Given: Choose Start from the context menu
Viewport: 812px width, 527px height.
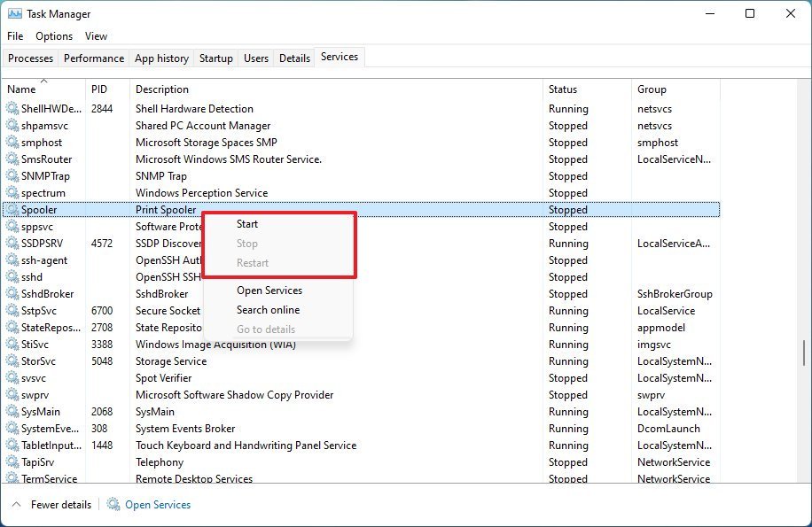Looking at the screenshot, I should pyautogui.click(x=247, y=223).
